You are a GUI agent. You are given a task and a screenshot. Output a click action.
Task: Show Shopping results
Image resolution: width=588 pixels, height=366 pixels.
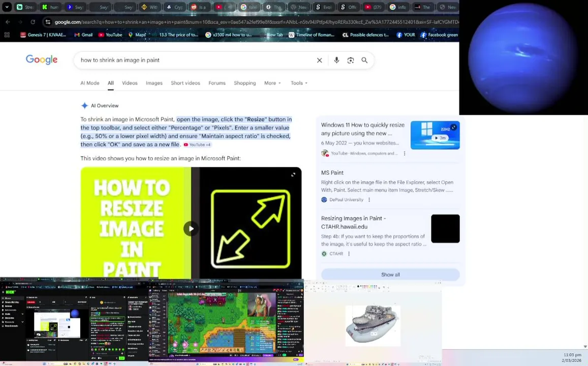click(245, 83)
